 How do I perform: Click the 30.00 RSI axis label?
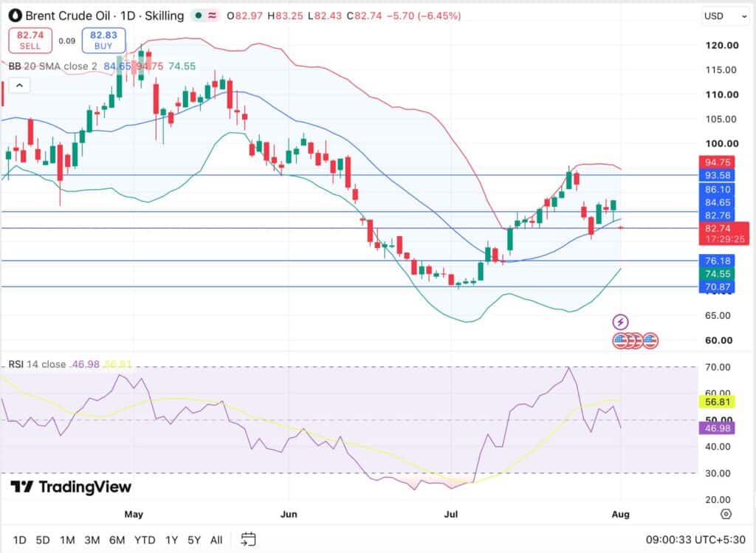tap(718, 473)
